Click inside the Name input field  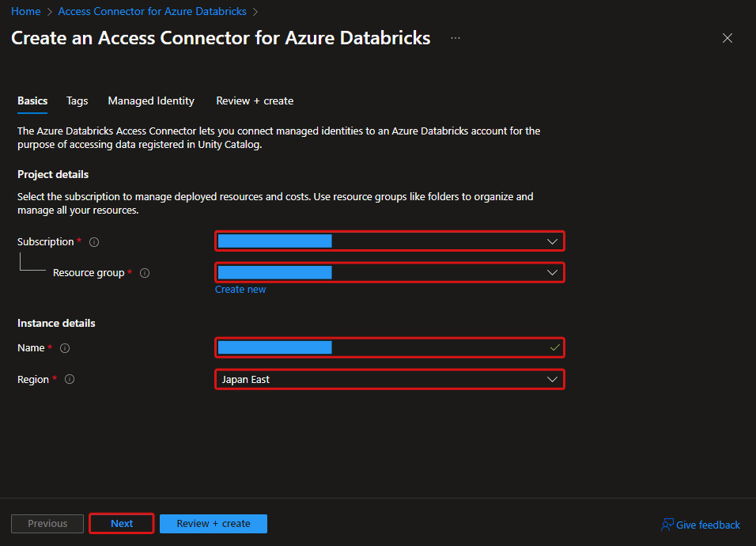point(390,347)
